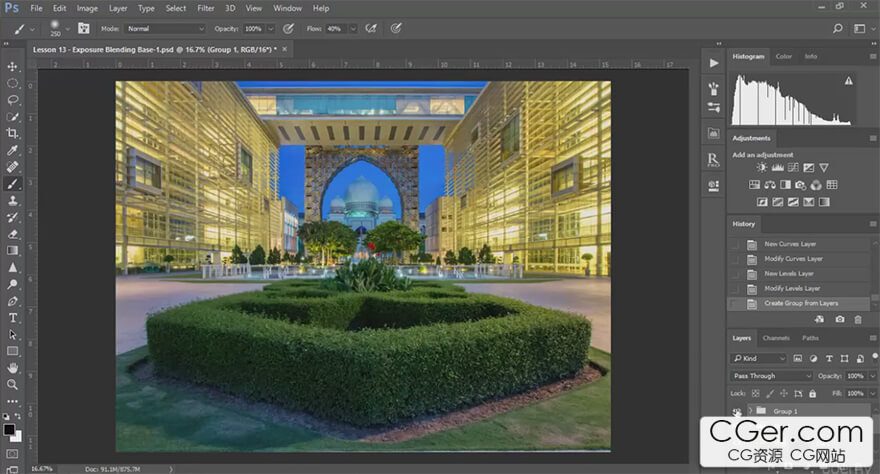Toggle Group 1 layer visibility

point(737,412)
